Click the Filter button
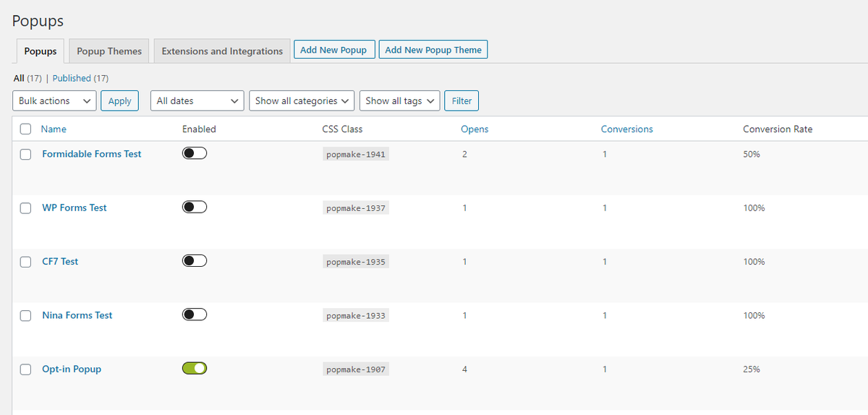868x415 pixels. pyautogui.click(x=461, y=101)
